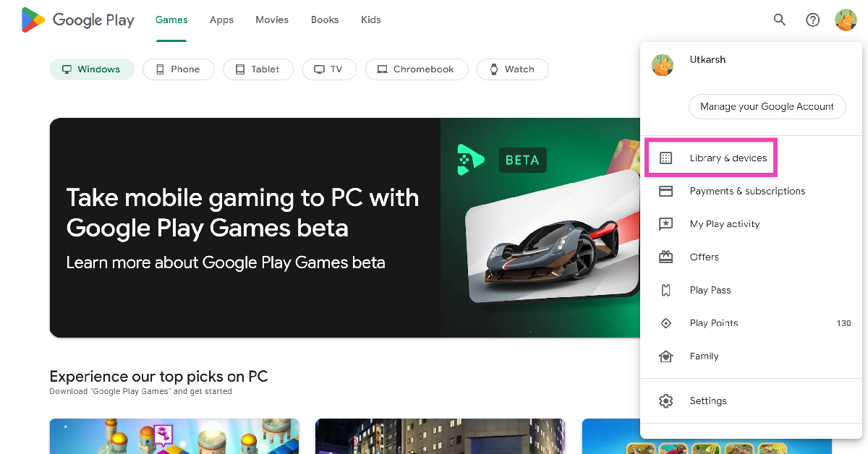The width and height of the screenshot is (868, 454).
Task: Open Play Pass menu entry
Action: point(751,290)
